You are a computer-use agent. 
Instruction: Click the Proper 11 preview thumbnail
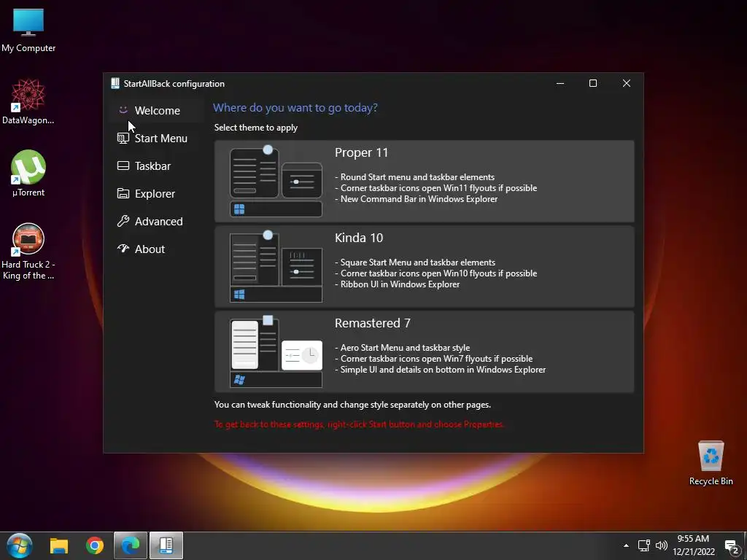point(276,182)
